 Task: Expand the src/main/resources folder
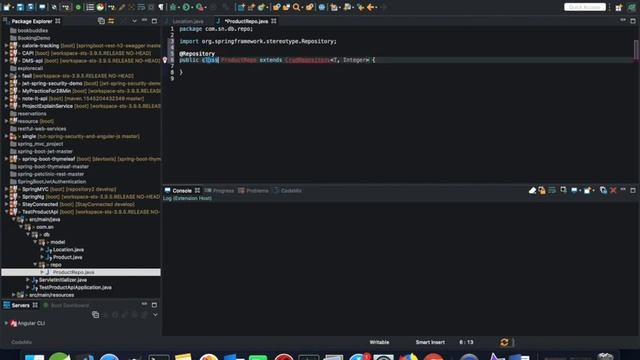point(13,295)
